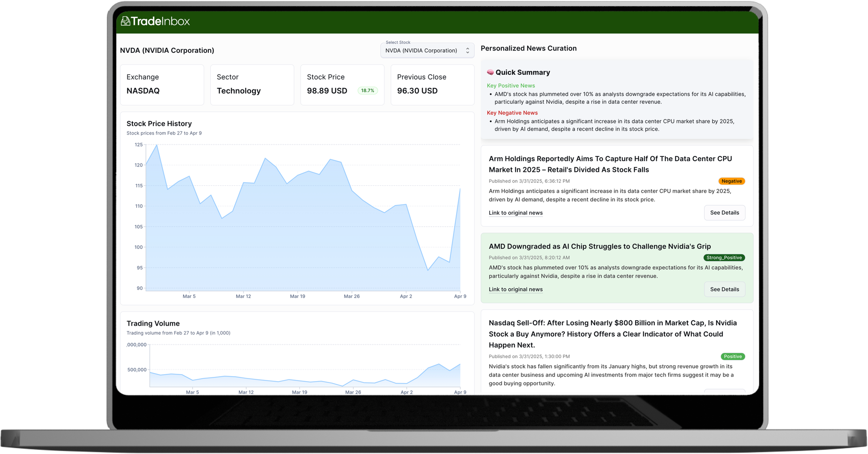The width and height of the screenshot is (868, 454).
Task: Click the Exchange NASDAQ card
Action: 162,85
